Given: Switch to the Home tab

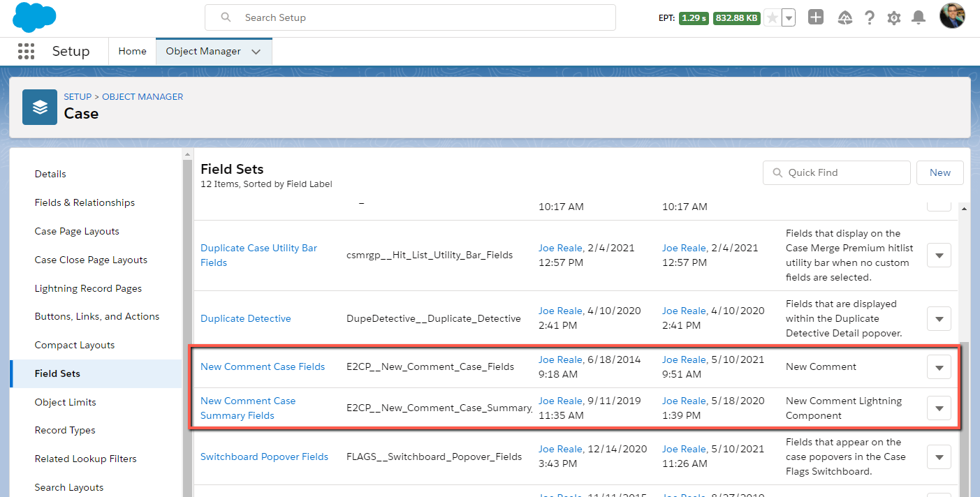Looking at the screenshot, I should click(x=132, y=51).
